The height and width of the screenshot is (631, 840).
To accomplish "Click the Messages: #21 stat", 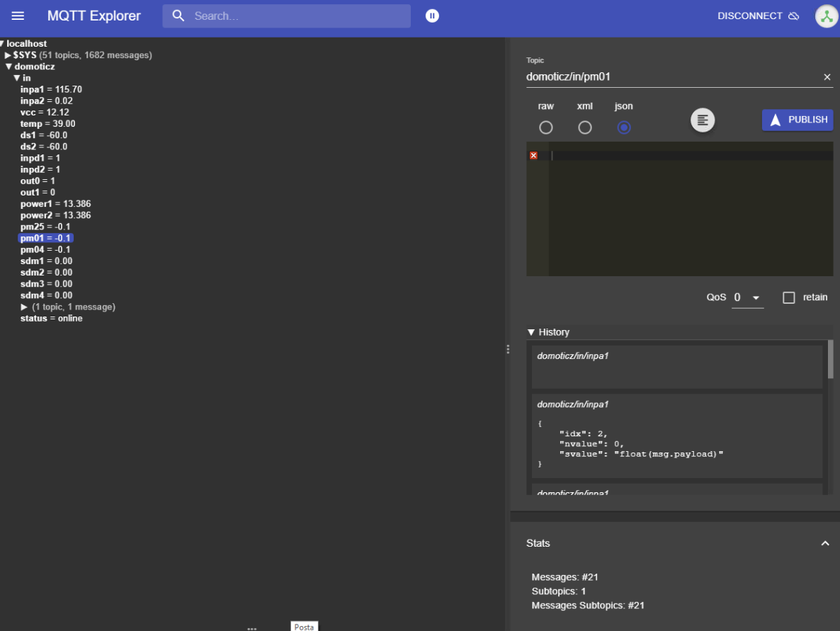I will [564, 577].
